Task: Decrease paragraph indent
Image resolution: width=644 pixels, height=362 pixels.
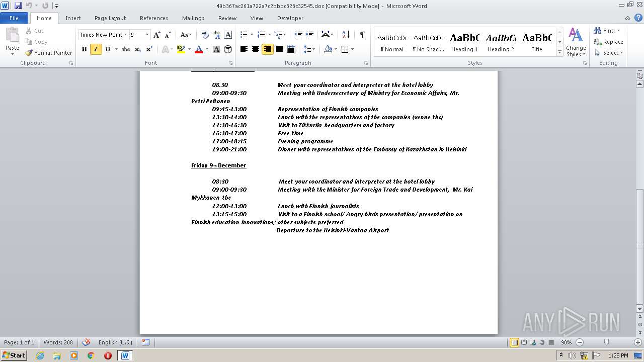Action: pyautogui.click(x=298, y=35)
